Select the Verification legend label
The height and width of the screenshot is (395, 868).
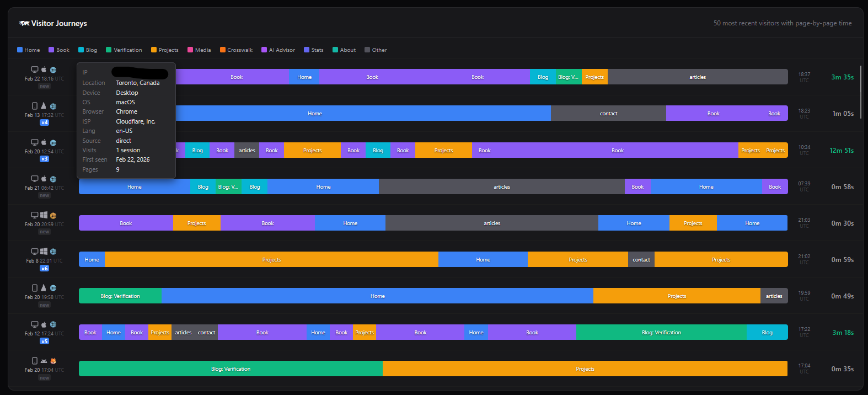tap(128, 50)
